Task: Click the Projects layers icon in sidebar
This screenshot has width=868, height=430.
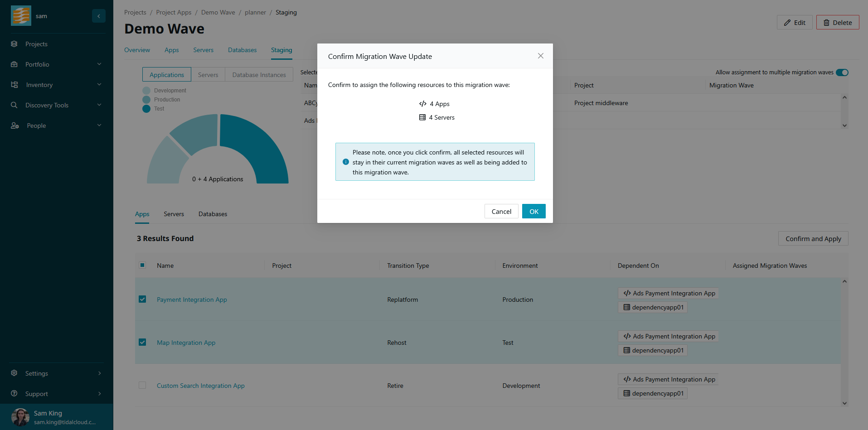Action: 14,44
